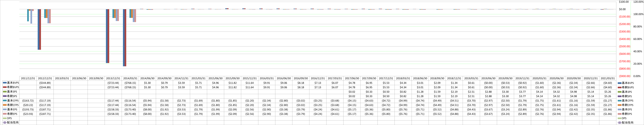644x125 pixels.
Task: Click the tall 基本BVPS bar for 2014/03/31
Action: point(124,38)
